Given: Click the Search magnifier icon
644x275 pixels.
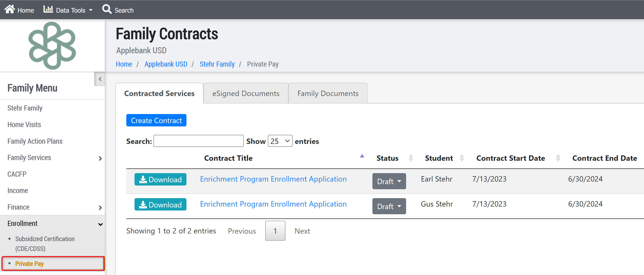Looking at the screenshot, I should [107, 9].
